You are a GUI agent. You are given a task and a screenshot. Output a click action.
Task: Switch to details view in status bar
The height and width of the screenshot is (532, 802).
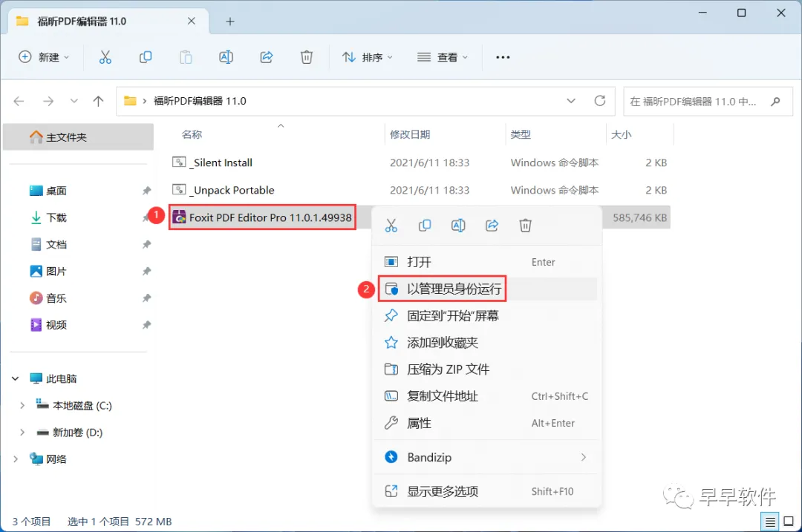(770, 522)
